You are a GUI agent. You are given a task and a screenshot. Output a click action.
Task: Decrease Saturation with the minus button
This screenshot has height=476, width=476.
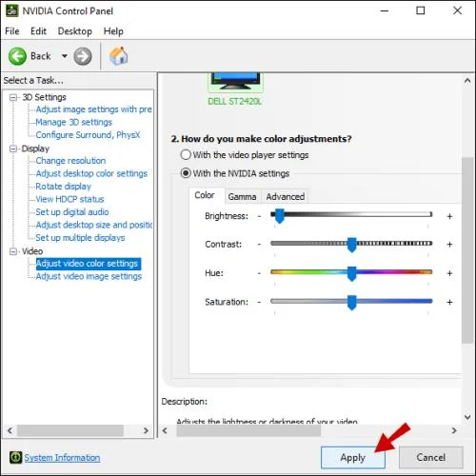point(259,302)
